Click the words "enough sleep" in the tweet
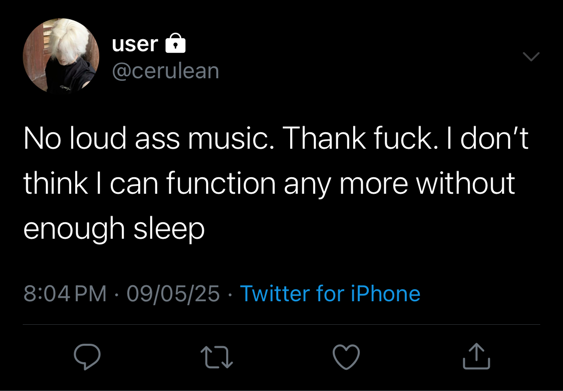This screenshot has width=563, height=391. [x=114, y=229]
